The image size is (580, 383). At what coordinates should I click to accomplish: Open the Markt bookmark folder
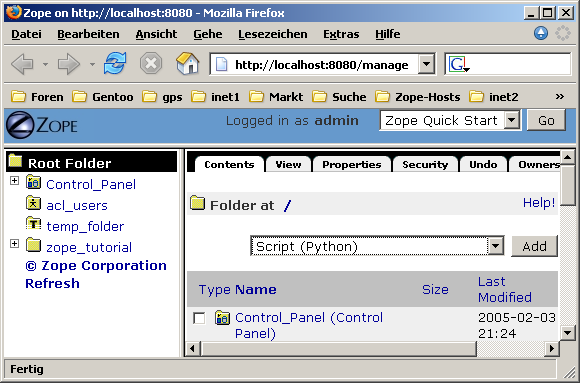[276, 97]
